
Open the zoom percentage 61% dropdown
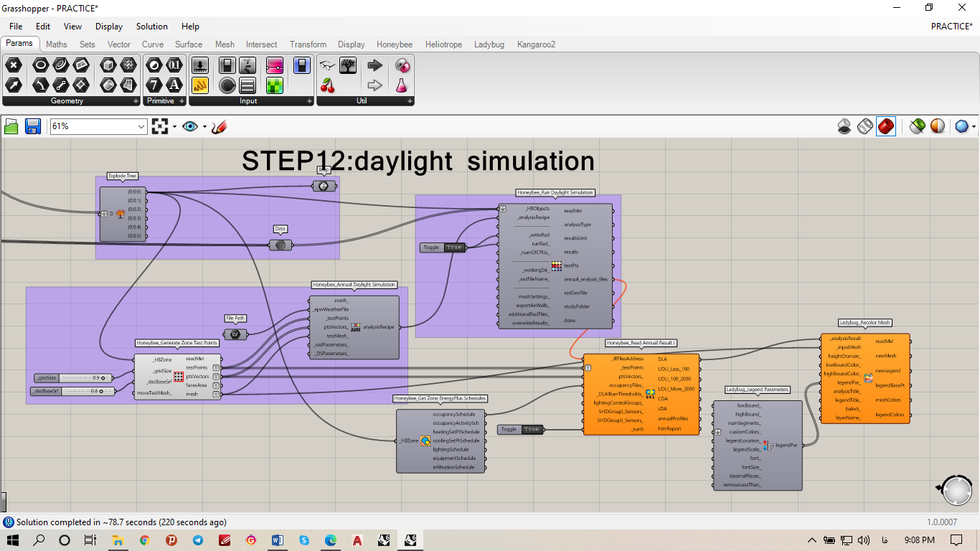point(141,126)
